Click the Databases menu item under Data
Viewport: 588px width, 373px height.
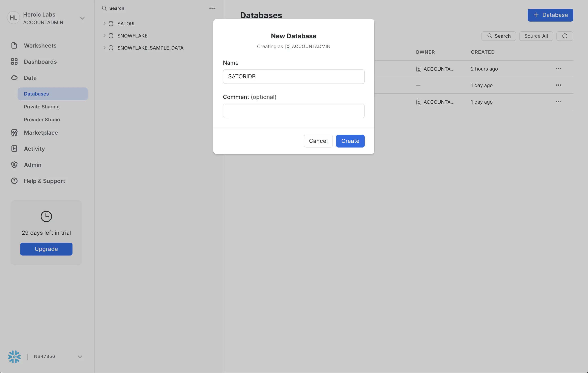[36, 94]
